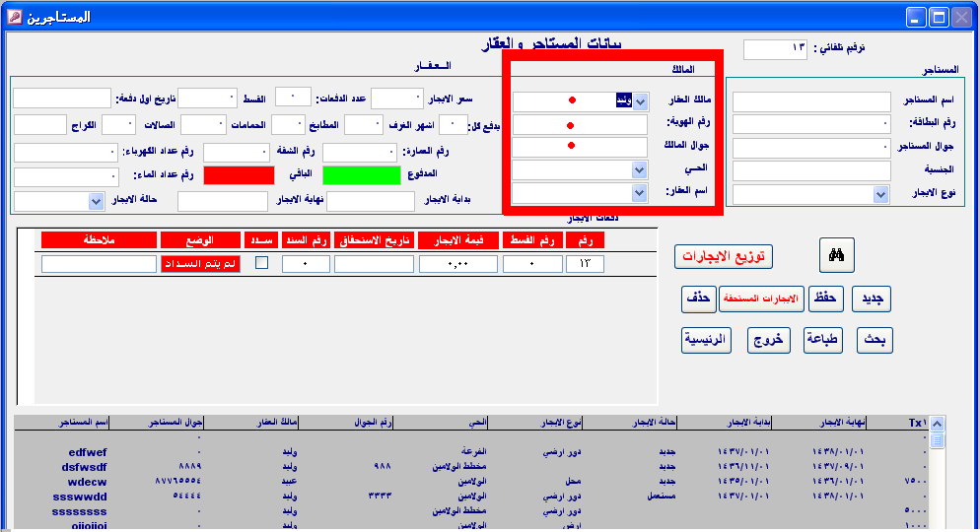The width and height of the screenshot is (980, 532).
Task: Click the red الوضع column header
Action: point(200,239)
